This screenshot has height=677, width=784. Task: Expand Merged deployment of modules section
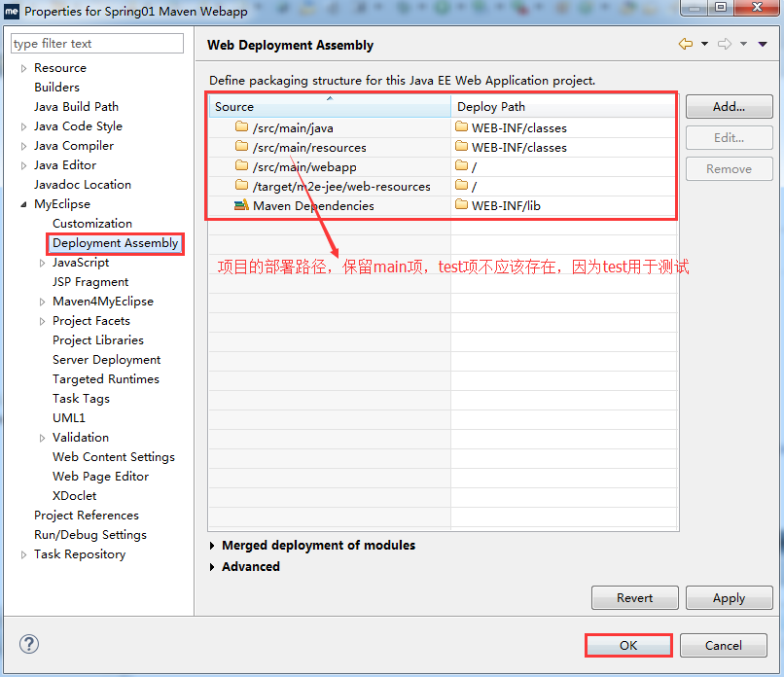212,546
